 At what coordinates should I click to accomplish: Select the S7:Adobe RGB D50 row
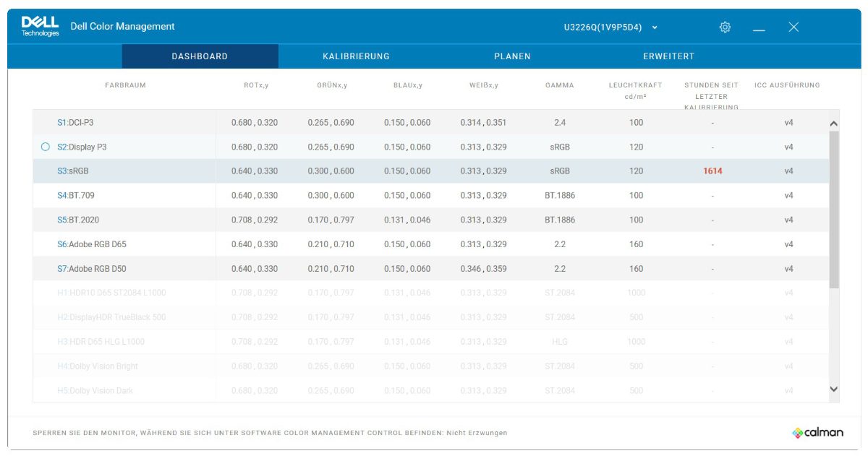coord(431,269)
